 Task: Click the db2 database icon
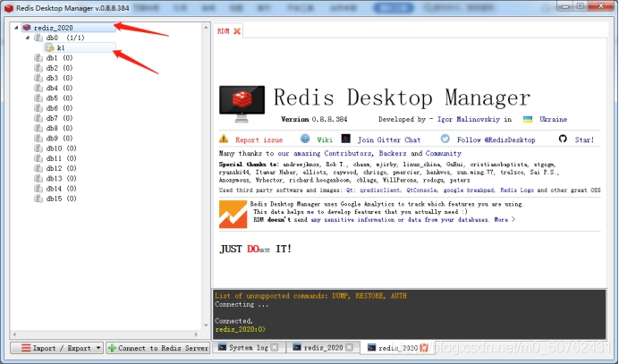tap(38, 68)
